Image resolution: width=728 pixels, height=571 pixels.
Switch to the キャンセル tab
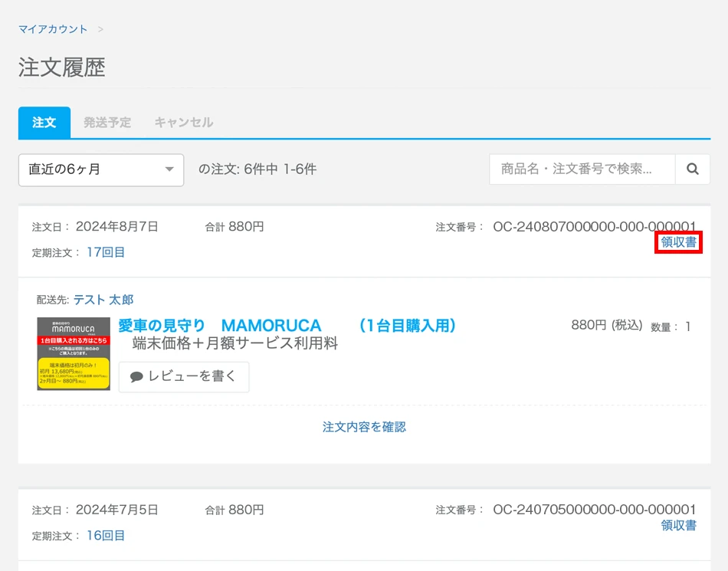182,123
